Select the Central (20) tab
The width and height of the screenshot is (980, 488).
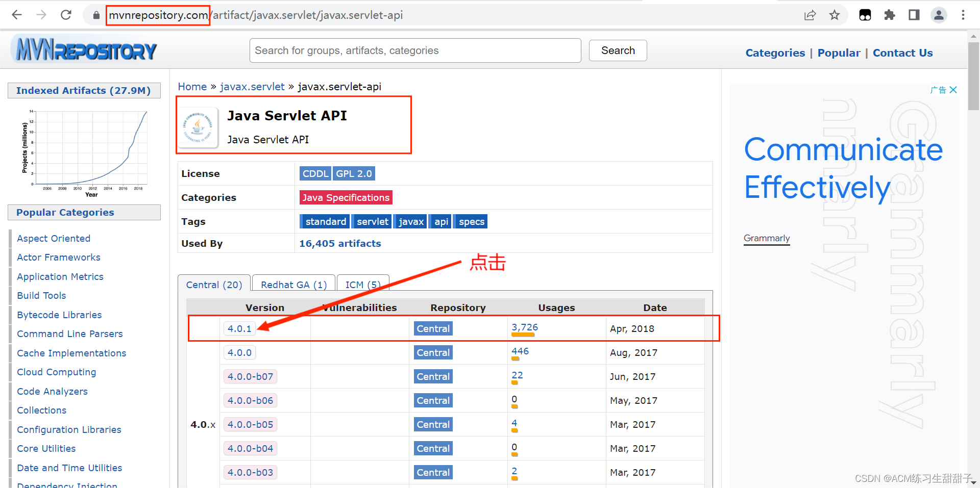[x=214, y=285]
